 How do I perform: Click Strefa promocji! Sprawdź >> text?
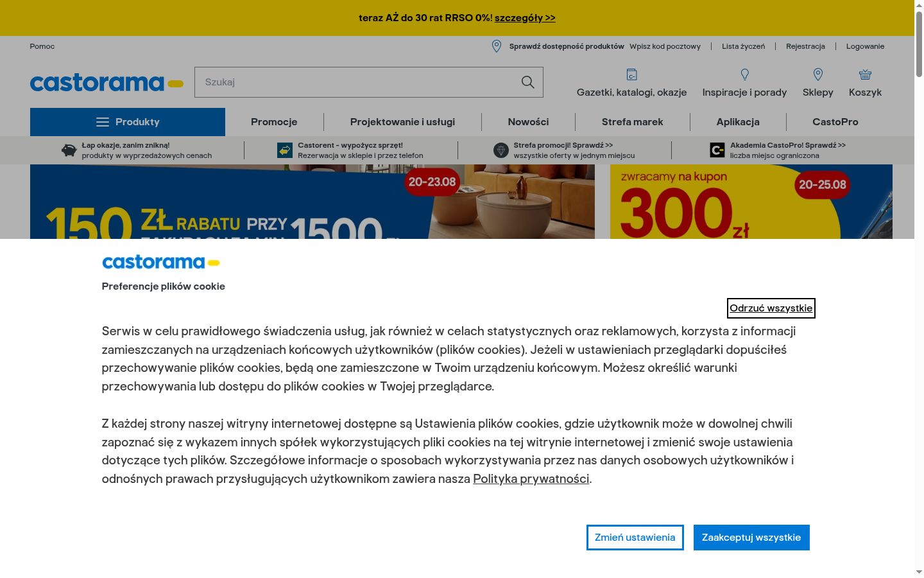563,145
